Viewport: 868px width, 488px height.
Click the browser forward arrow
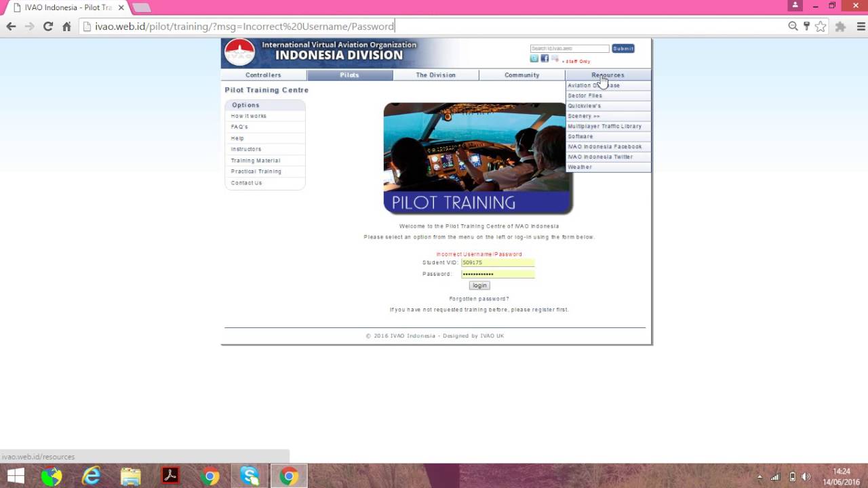[x=29, y=26]
